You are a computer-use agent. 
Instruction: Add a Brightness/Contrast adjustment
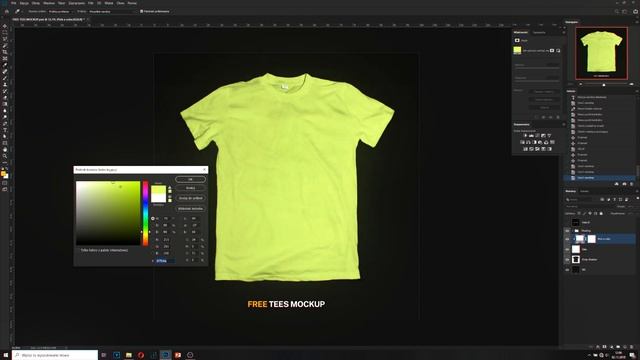(x=526, y=136)
